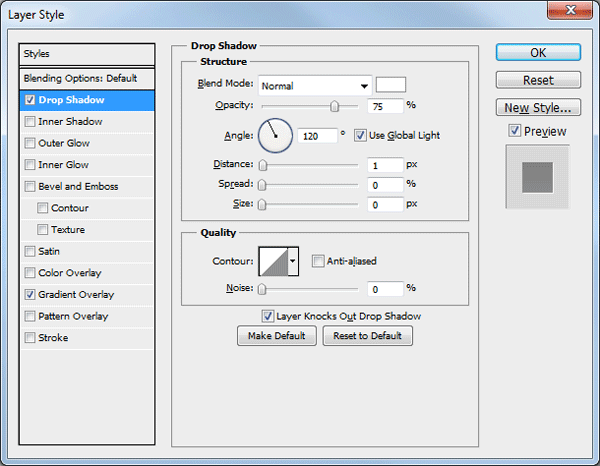The image size is (600, 466).
Task: Click the OK button
Action: (x=538, y=52)
